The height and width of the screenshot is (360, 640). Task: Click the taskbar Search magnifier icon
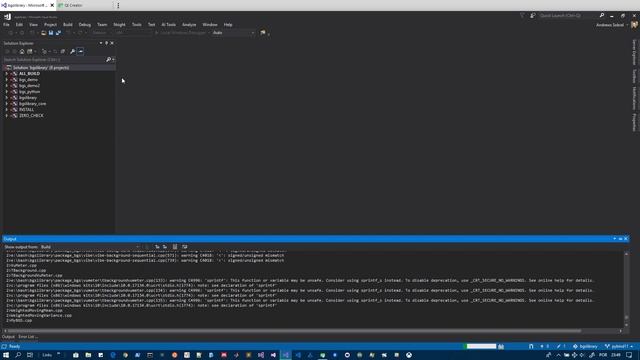pos(18,355)
